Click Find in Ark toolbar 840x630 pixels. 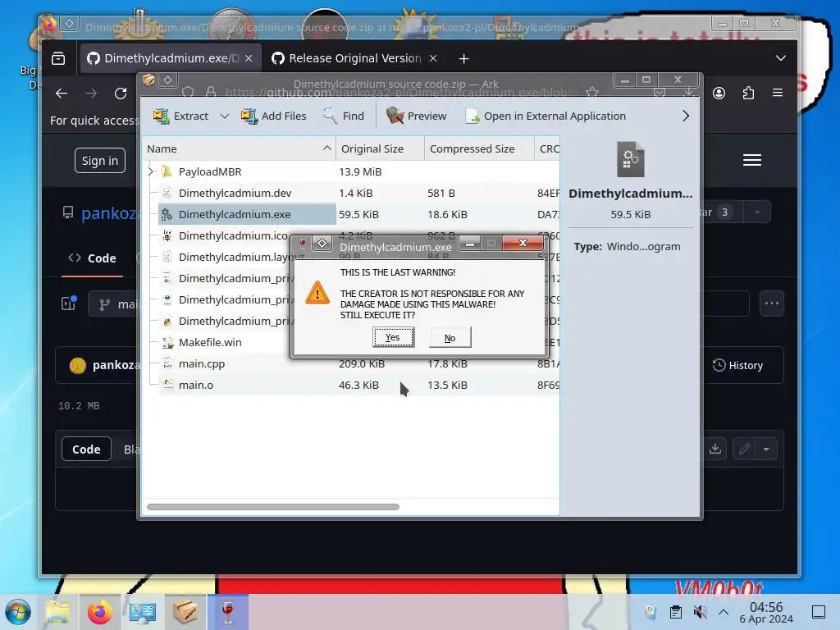coord(344,116)
